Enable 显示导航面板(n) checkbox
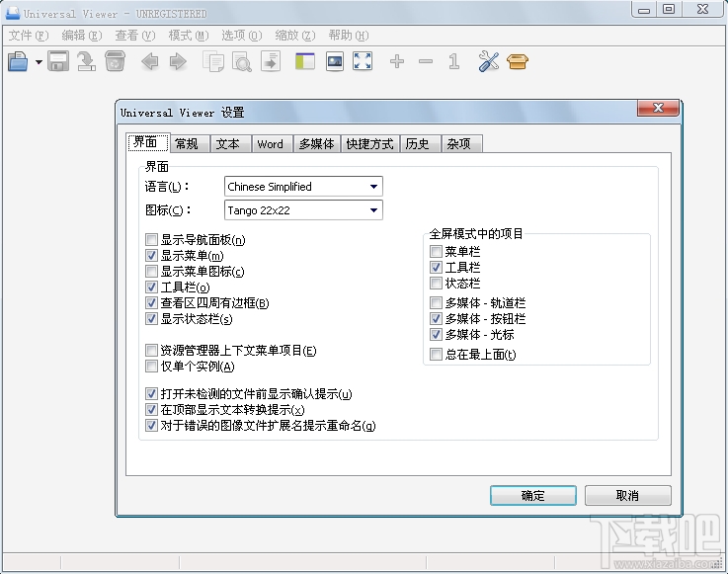728x574 pixels. click(151, 240)
